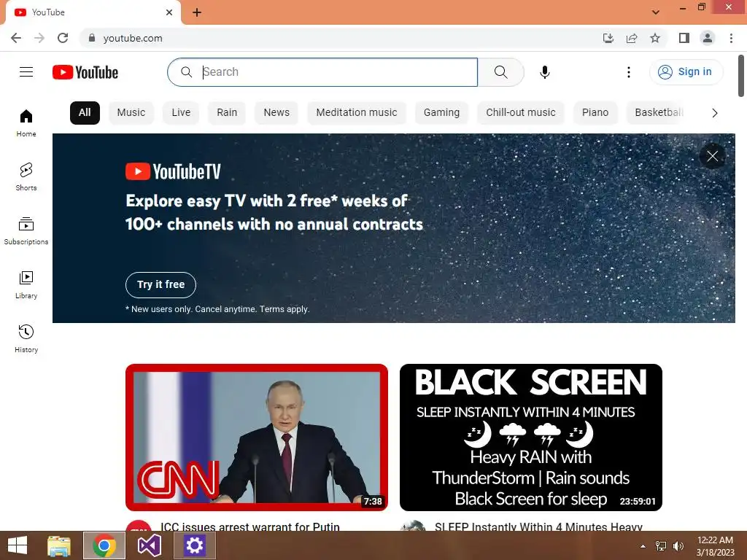Select the Gaming filter chip
The image size is (747, 560).
[441, 113]
